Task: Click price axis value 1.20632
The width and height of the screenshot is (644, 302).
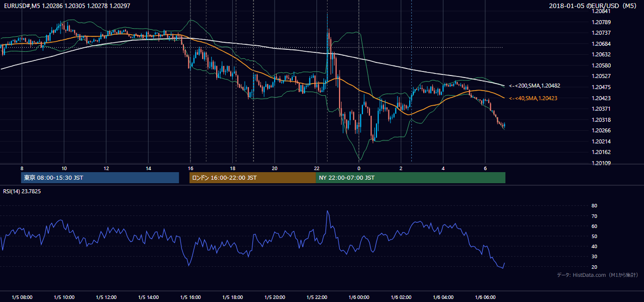Action: click(601, 54)
